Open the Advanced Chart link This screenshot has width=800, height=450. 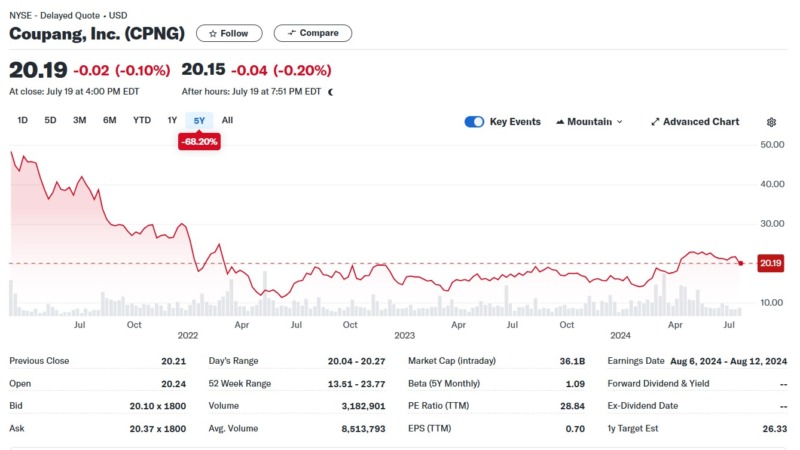pyautogui.click(x=695, y=122)
